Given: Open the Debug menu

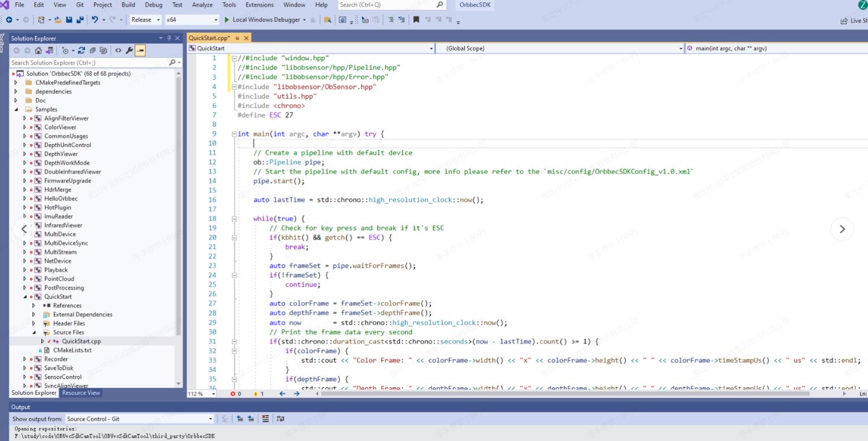Looking at the screenshot, I should pyautogui.click(x=153, y=5).
